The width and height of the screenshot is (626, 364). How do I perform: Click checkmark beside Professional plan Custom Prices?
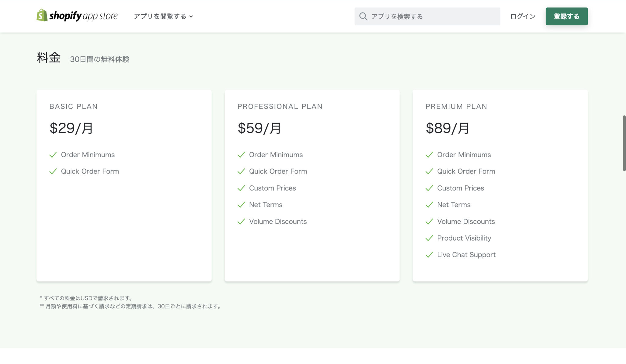click(241, 188)
